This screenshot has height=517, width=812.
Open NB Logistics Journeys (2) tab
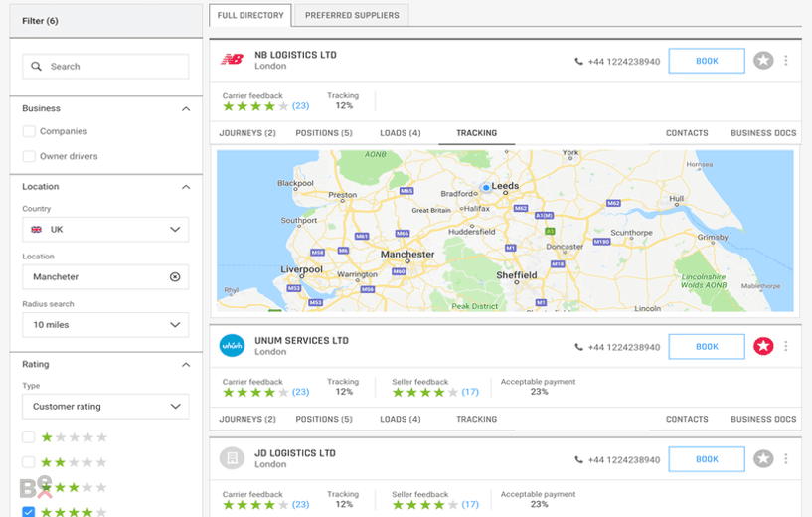pos(247,133)
